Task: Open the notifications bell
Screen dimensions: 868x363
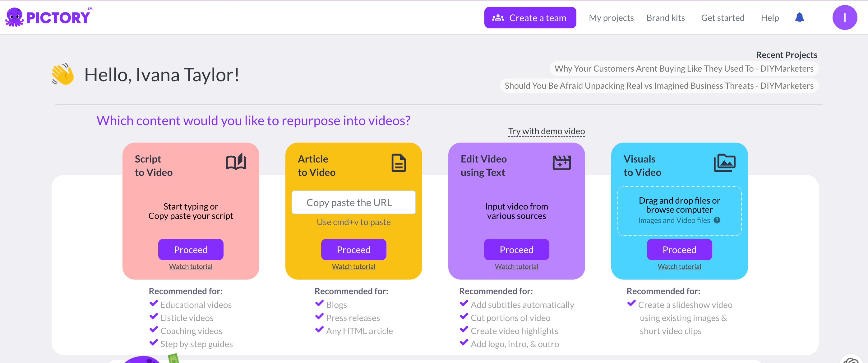Action: (799, 17)
